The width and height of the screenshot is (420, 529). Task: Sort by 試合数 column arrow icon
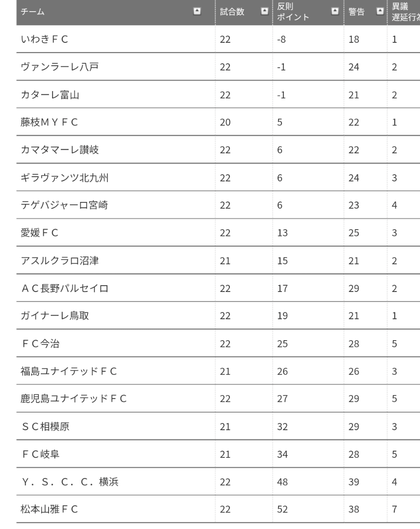point(264,12)
